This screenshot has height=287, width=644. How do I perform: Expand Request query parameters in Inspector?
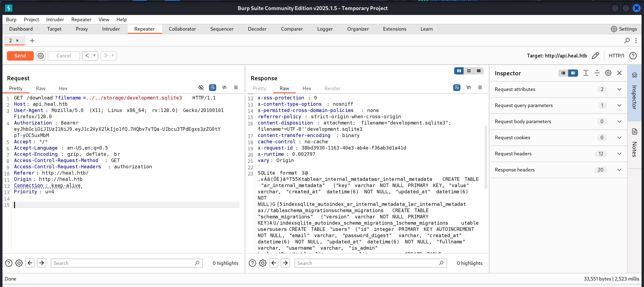coord(619,106)
